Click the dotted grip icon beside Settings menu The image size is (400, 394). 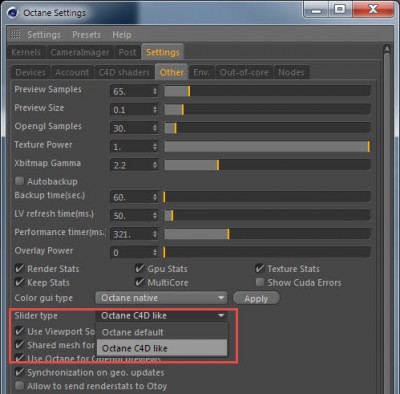pyautogui.click(x=15, y=34)
